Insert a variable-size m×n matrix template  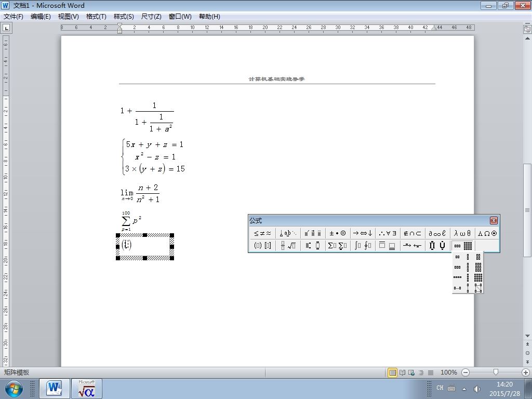pyautogui.click(x=478, y=288)
